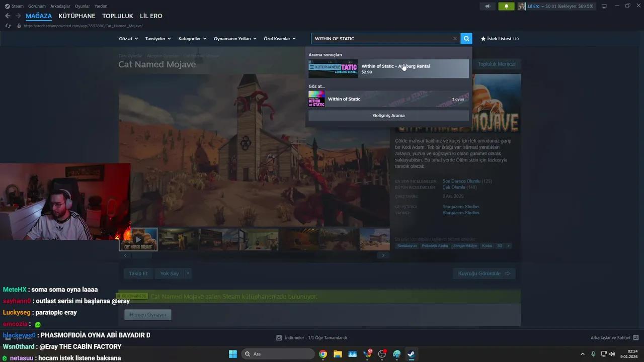Open İndirmeler downloads status
Screen dimensions: 644x362
[312, 338]
